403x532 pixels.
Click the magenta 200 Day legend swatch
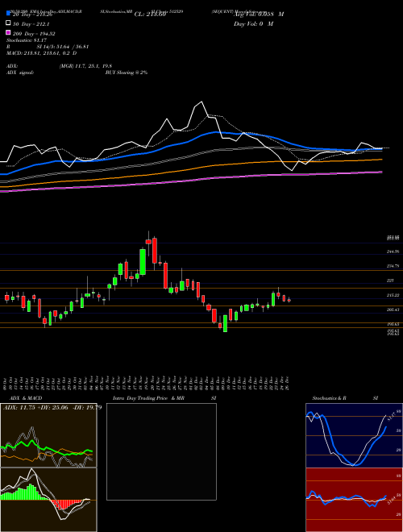pos(8,32)
